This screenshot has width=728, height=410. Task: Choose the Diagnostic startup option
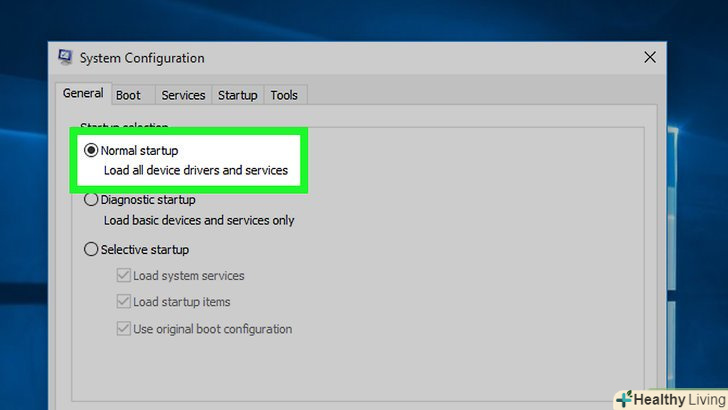pos(92,199)
